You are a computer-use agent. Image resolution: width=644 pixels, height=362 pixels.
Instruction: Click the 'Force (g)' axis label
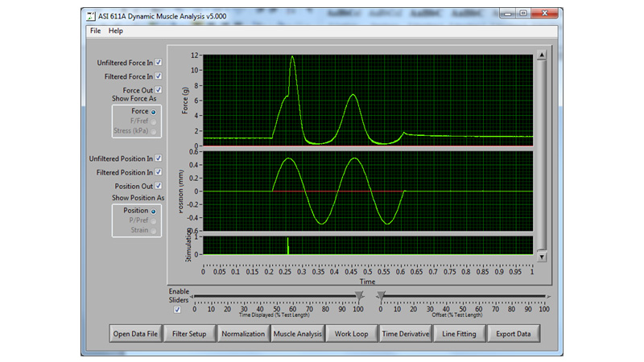pos(185,100)
